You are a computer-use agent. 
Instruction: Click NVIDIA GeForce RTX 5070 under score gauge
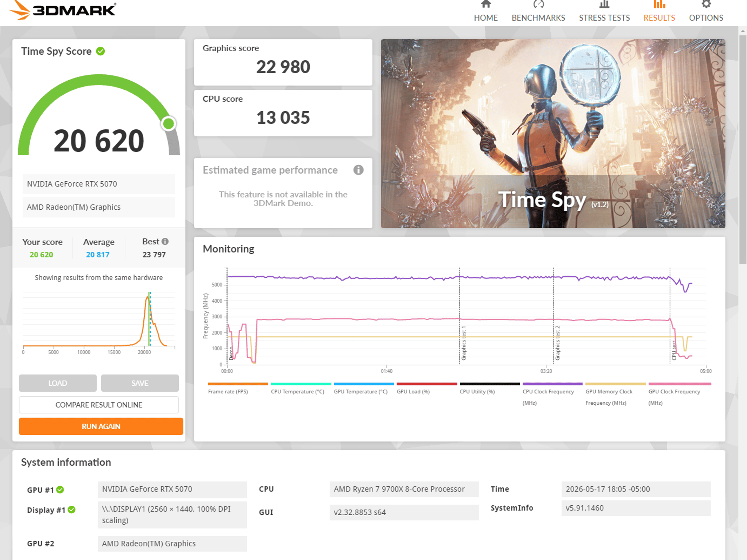[99, 184]
